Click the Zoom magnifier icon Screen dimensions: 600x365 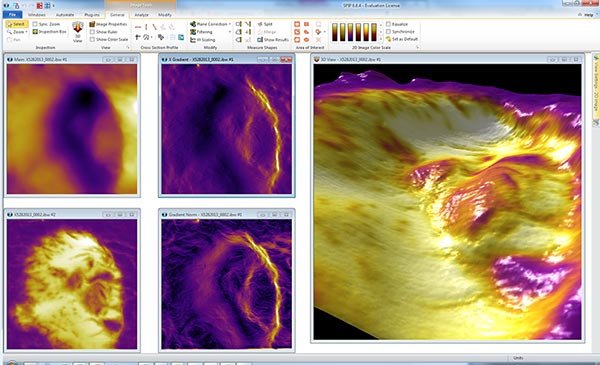pyautogui.click(x=10, y=32)
